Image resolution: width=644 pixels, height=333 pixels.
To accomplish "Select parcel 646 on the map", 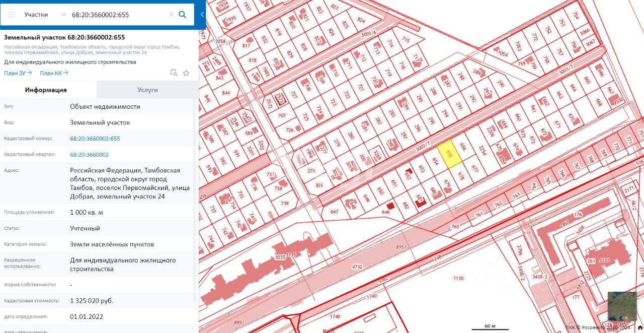I will tap(386, 212).
